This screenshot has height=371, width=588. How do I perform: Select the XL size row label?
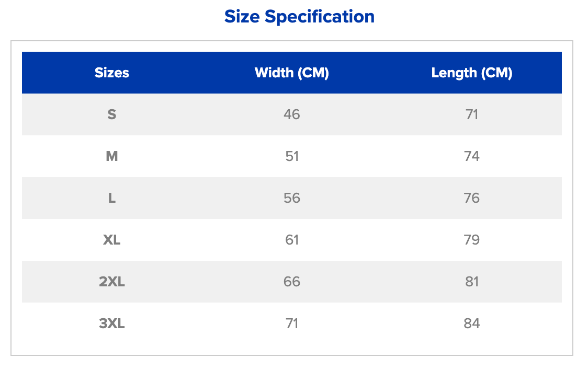point(112,240)
